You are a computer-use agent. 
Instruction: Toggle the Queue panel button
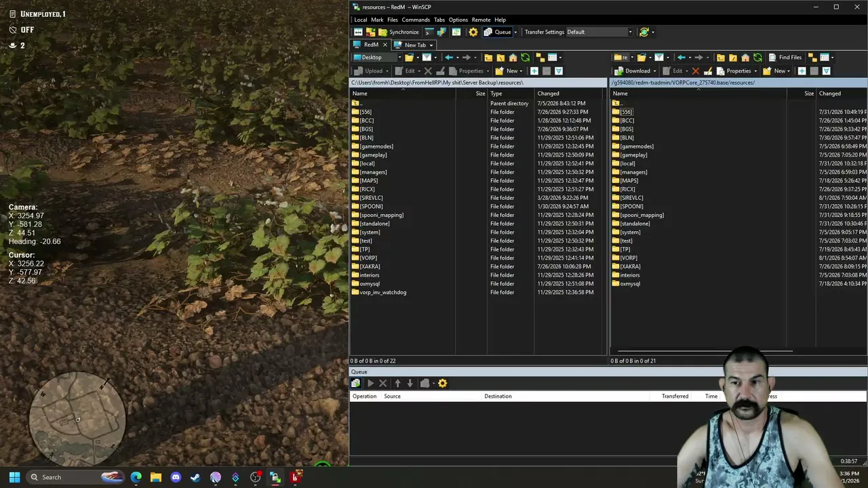[498, 32]
